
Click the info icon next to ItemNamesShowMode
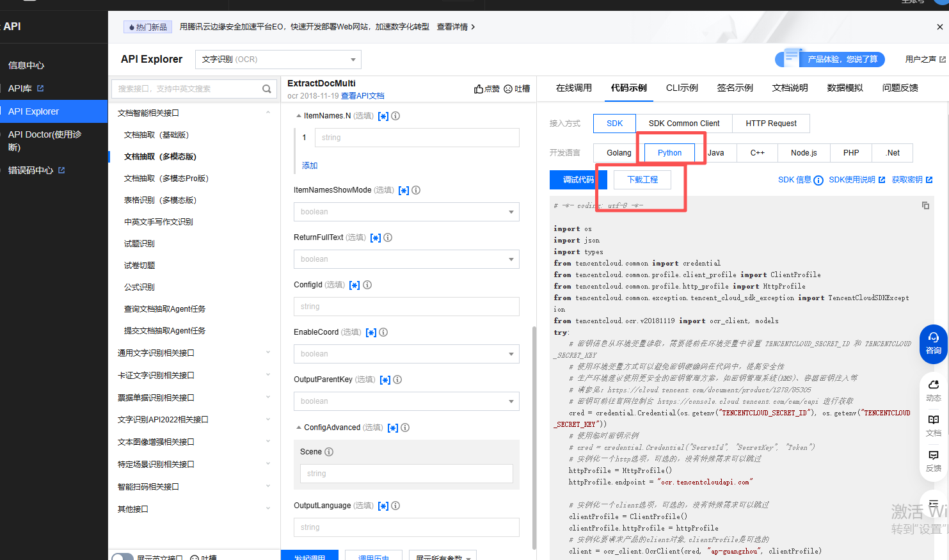(x=416, y=190)
